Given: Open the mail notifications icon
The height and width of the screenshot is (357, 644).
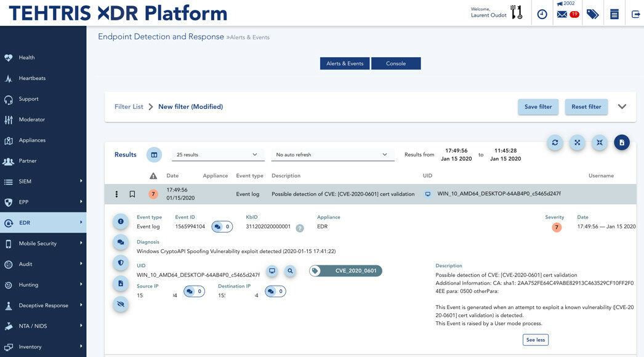Looking at the screenshot, I should click(x=562, y=14).
